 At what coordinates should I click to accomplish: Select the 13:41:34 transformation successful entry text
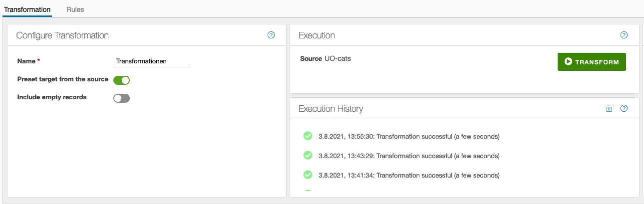click(x=409, y=175)
